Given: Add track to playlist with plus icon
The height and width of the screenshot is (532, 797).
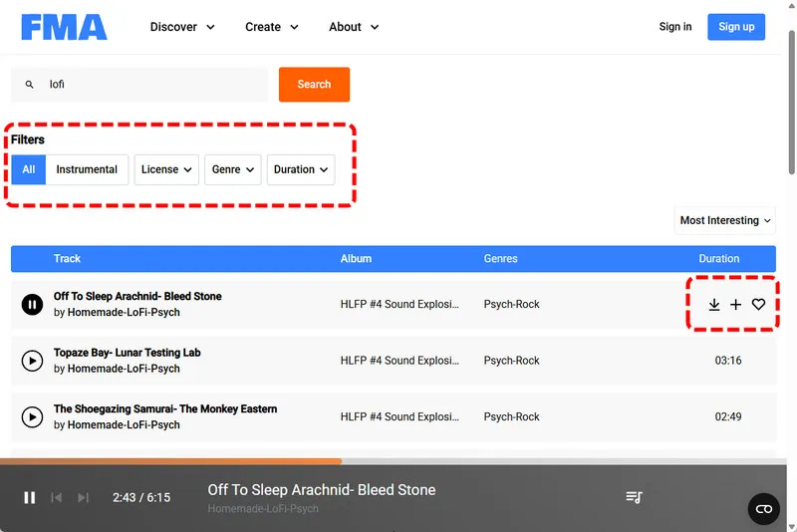Looking at the screenshot, I should pos(735,305).
